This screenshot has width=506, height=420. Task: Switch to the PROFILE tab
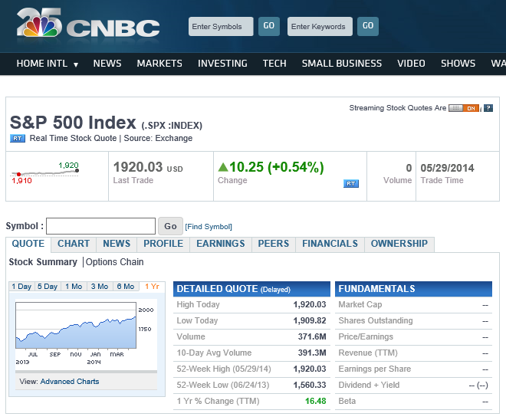[163, 244]
